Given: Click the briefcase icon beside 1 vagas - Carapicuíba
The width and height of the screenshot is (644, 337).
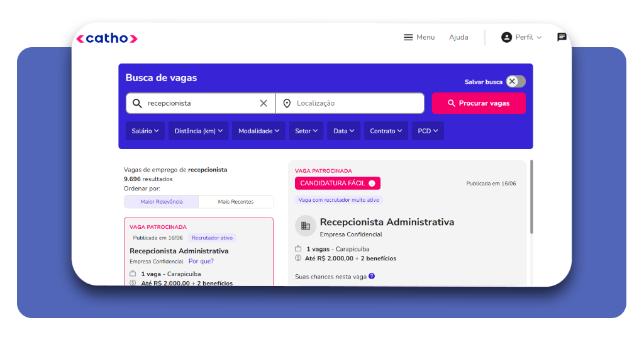Looking at the screenshot, I should point(298,248).
